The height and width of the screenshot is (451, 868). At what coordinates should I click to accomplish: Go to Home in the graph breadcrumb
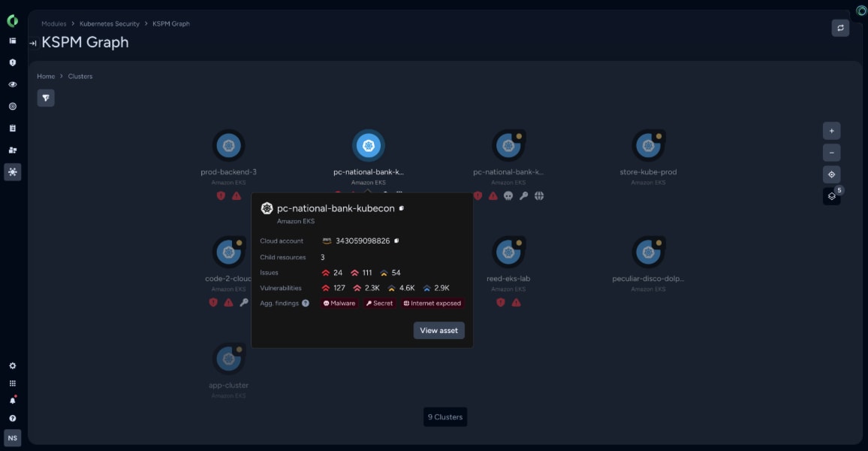(x=46, y=77)
